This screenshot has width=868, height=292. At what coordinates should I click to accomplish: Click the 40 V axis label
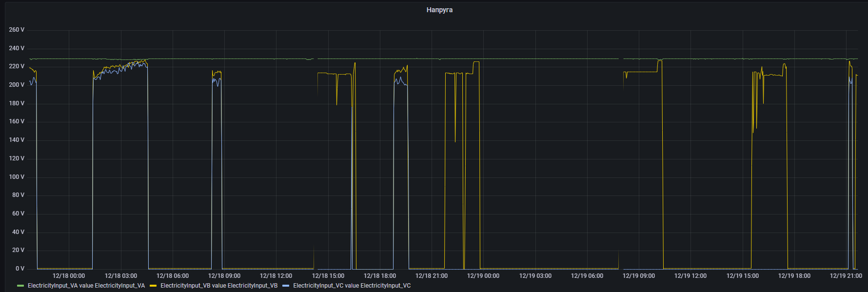pos(18,232)
